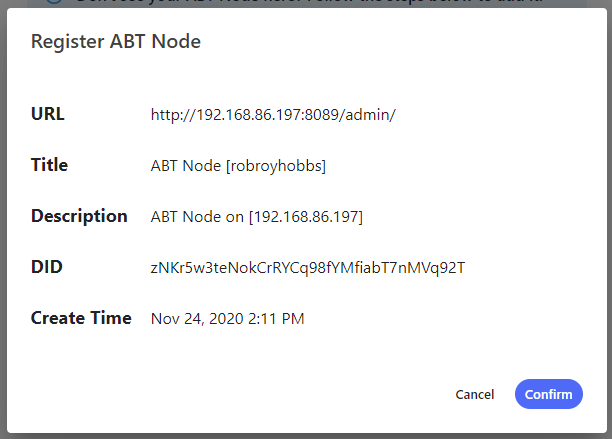Click the DID field label
This screenshot has height=439, width=612.
tap(47, 267)
